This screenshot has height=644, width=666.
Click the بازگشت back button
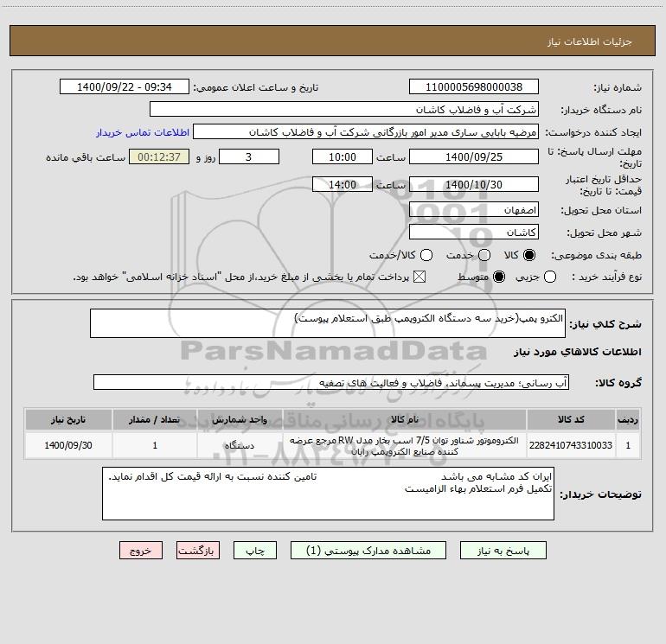[198, 551]
